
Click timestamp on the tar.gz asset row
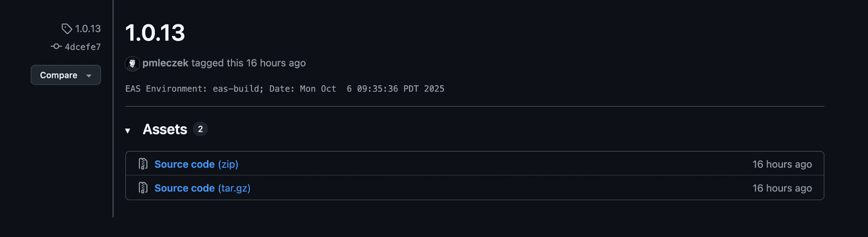click(x=782, y=188)
